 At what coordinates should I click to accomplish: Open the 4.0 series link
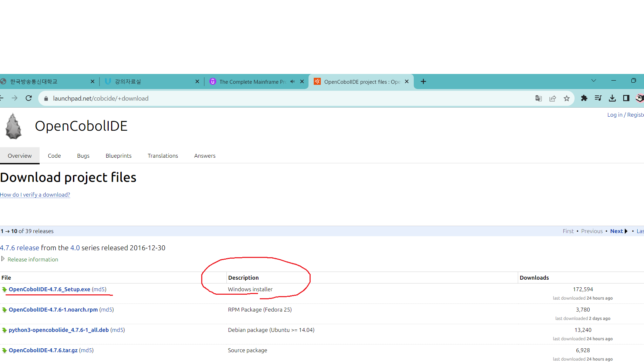pos(75,248)
